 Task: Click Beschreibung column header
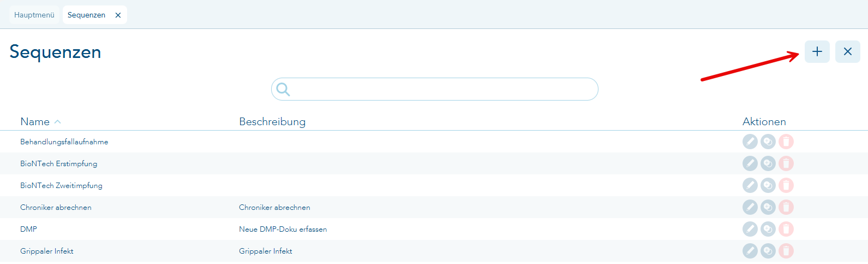click(272, 121)
